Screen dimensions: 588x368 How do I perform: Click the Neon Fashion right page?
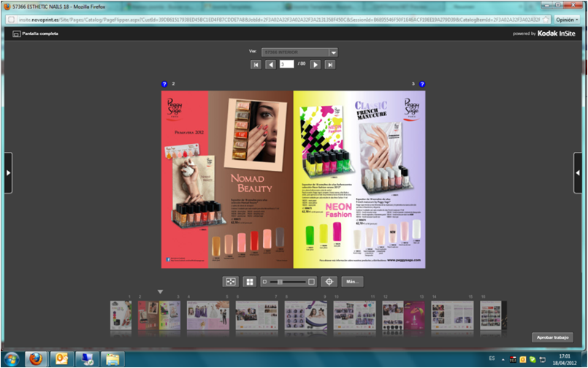click(x=359, y=180)
